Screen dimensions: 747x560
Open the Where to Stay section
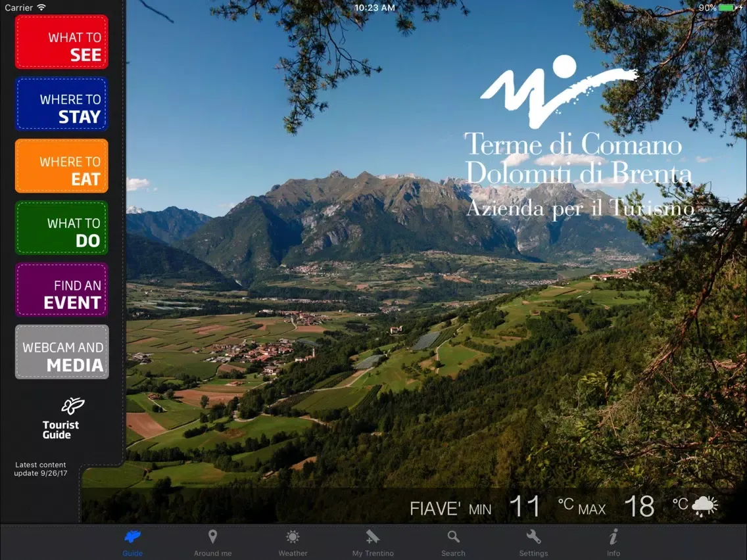pos(61,104)
